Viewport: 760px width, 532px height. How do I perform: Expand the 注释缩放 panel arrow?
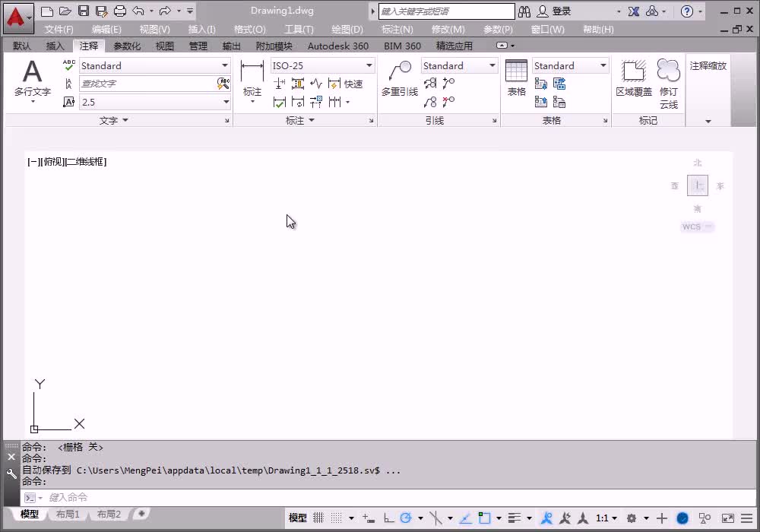pyautogui.click(x=708, y=121)
